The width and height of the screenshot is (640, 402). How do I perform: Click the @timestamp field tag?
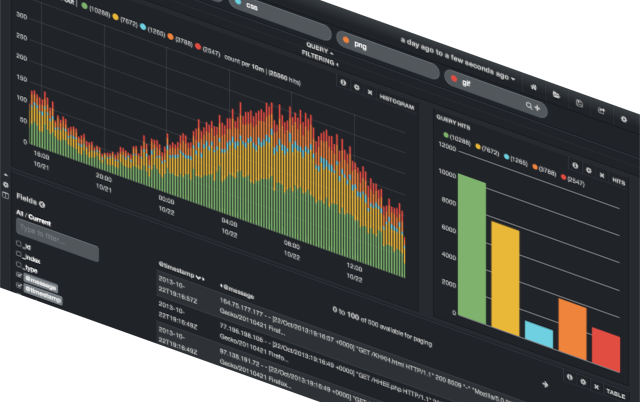tap(43, 295)
